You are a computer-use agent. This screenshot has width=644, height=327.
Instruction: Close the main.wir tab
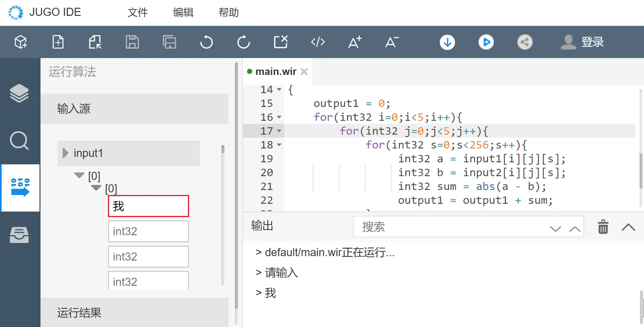point(304,72)
